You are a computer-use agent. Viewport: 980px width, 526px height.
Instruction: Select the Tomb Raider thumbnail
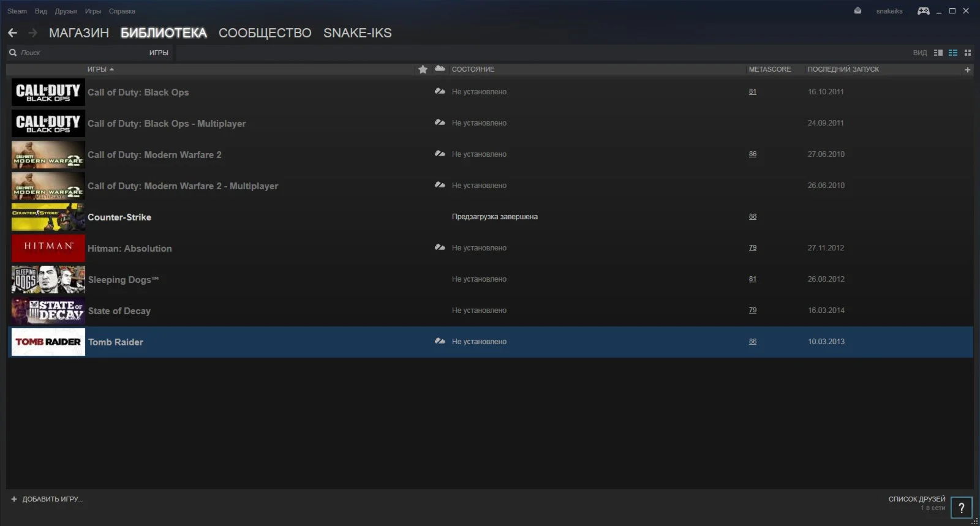click(x=48, y=342)
